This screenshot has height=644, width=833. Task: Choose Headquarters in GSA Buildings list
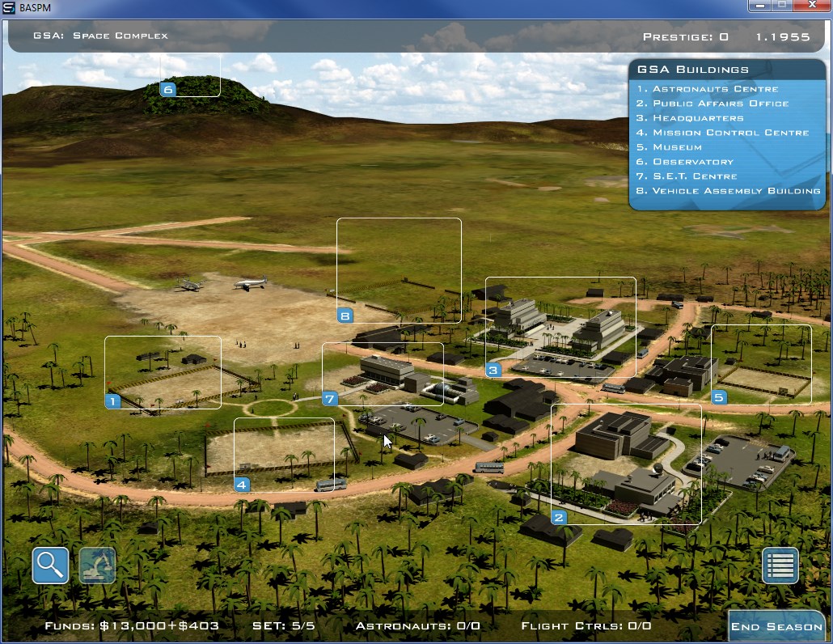click(690, 118)
